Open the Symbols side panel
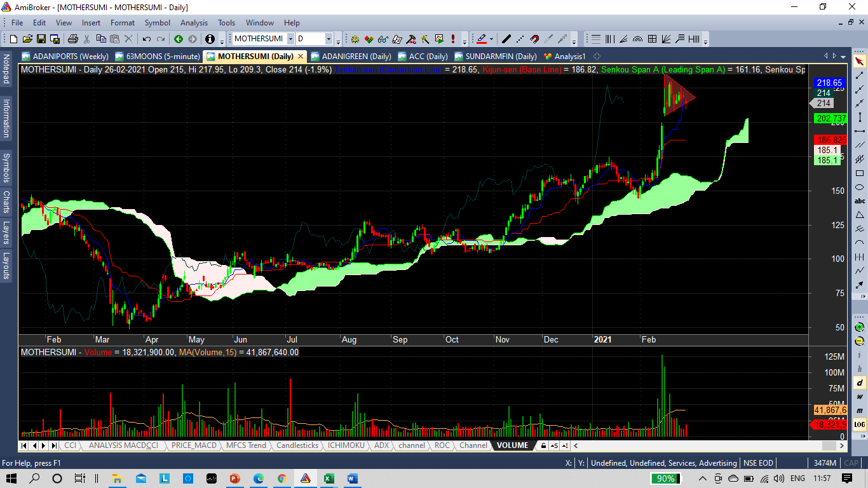Image resolution: width=868 pixels, height=488 pixels. [6, 167]
